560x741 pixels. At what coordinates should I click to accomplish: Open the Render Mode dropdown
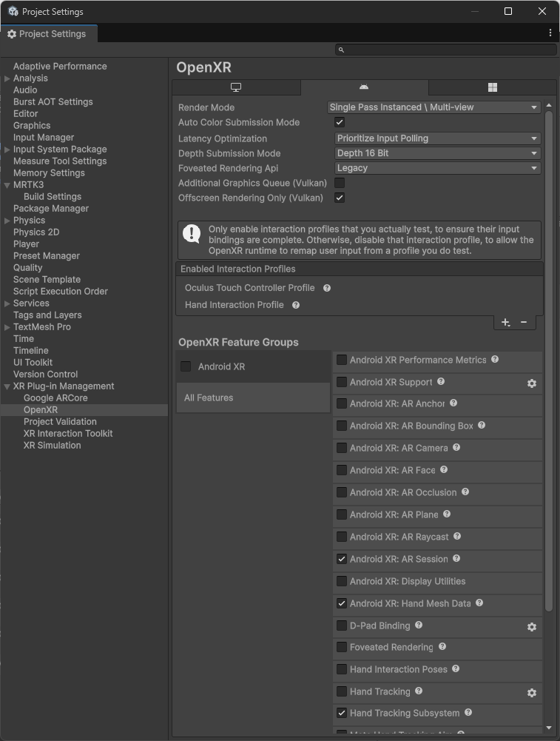(434, 107)
